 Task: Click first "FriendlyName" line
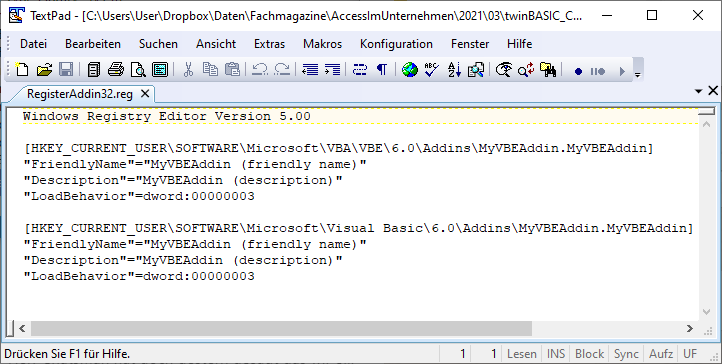195,164
